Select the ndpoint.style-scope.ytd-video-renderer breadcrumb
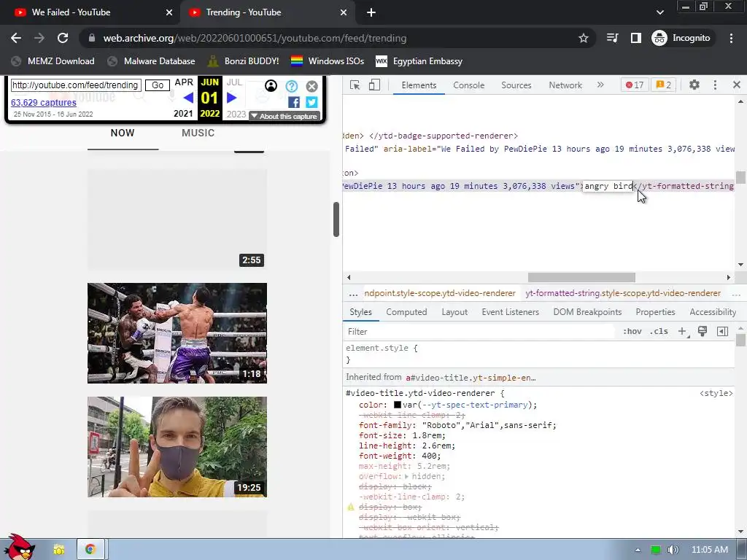The width and height of the screenshot is (747, 560). point(440,293)
